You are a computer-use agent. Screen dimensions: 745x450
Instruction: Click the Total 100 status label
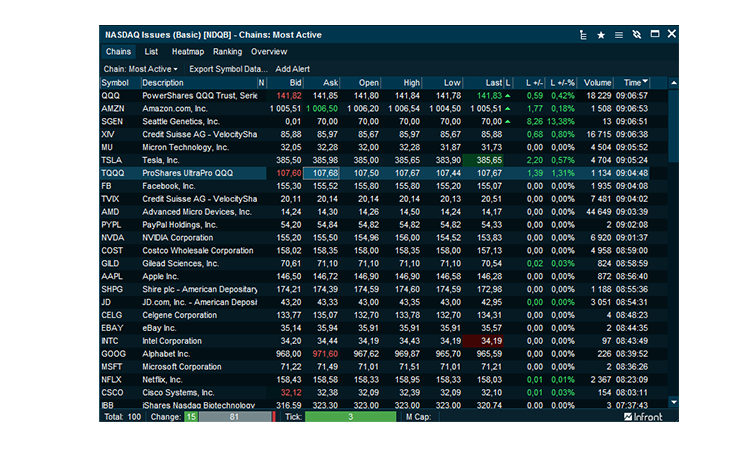[123, 417]
